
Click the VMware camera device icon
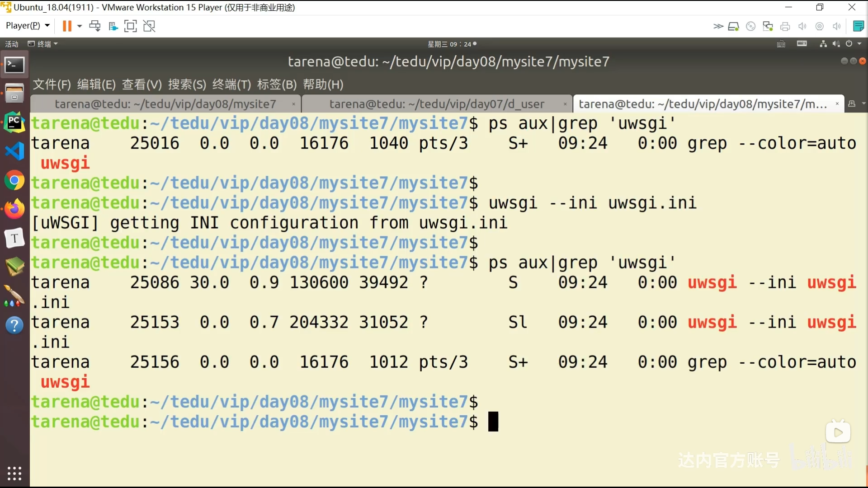(x=820, y=27)
